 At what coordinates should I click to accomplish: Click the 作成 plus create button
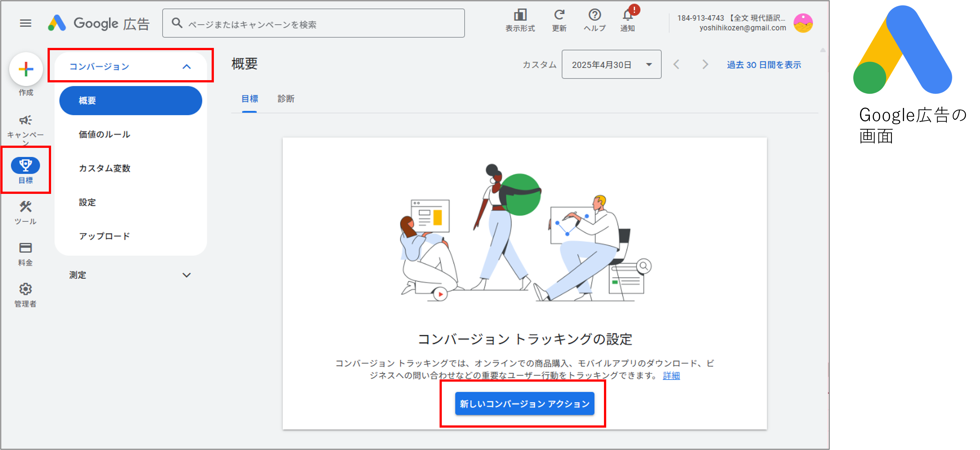tap(26, 69)
